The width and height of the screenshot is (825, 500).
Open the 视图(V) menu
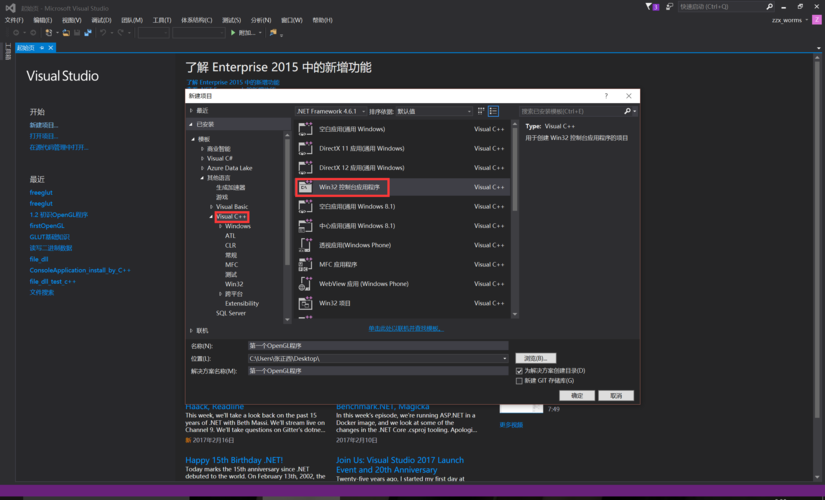click(x=72, y=20)
